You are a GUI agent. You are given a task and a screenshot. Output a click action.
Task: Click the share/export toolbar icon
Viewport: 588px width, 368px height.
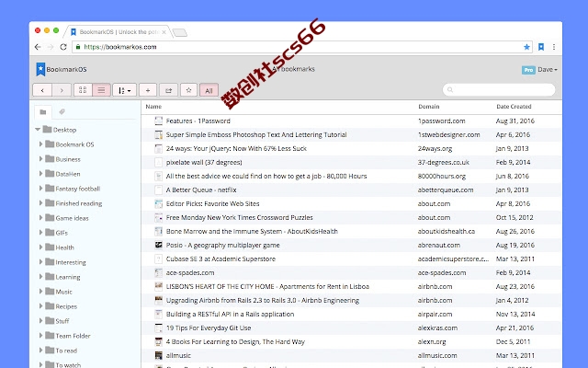168,90
